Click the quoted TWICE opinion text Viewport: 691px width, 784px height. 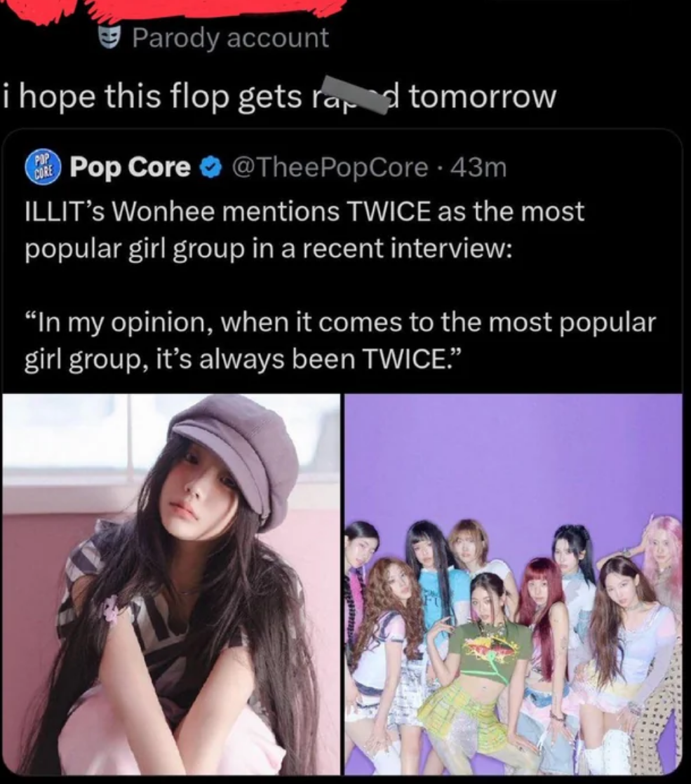(x=340, y=339)
